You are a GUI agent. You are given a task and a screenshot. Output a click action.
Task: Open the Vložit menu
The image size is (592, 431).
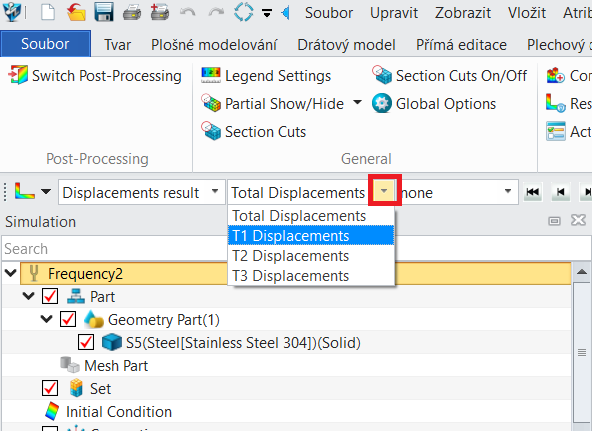tap(527, 13)
